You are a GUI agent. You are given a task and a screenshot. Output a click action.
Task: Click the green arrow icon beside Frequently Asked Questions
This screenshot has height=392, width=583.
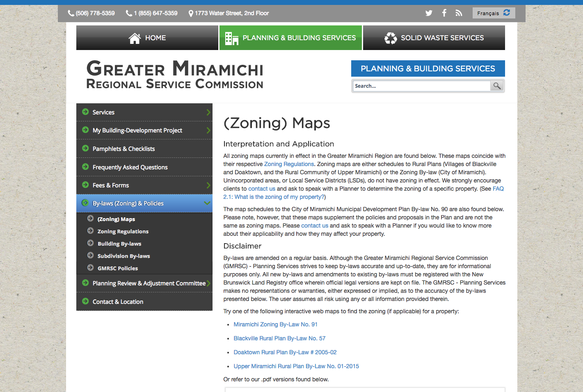coord(85,166)
